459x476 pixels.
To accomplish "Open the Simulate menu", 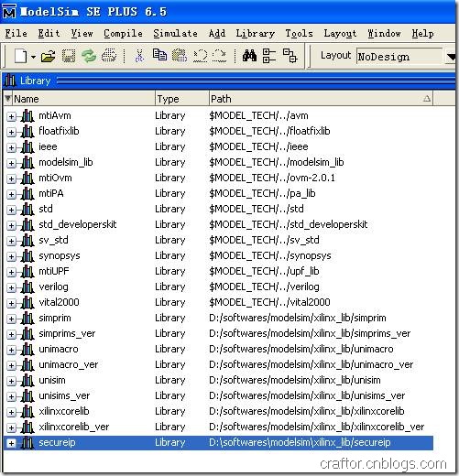I will (175, 34).
